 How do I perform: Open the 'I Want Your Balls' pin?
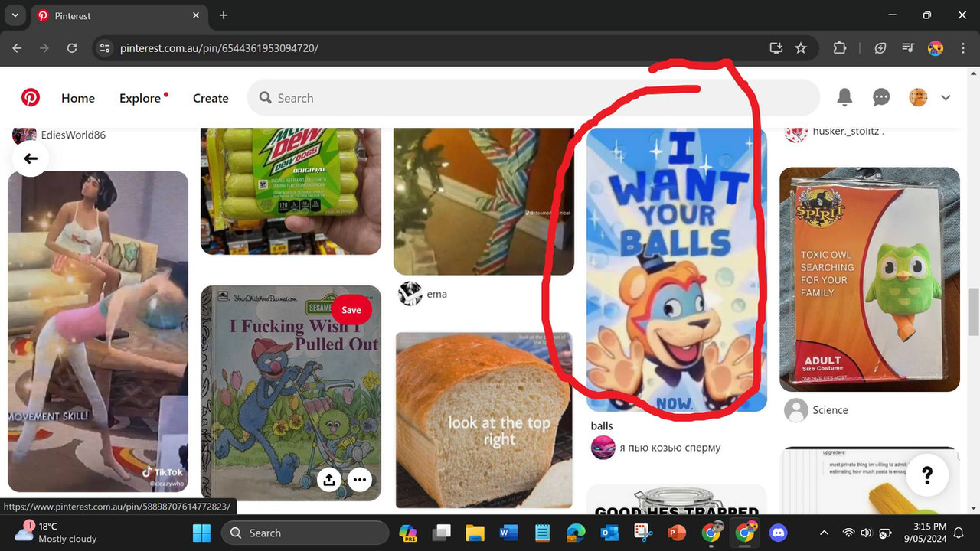677,270
